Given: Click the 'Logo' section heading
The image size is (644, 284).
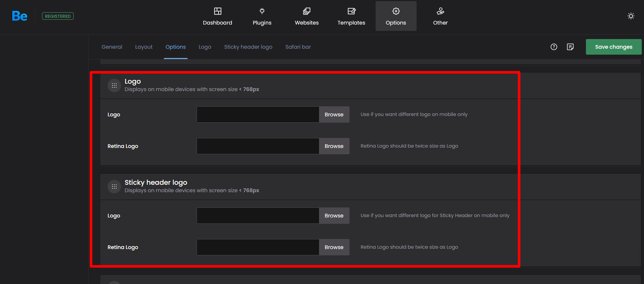Looking at the screenshot, I should (133, 81).
